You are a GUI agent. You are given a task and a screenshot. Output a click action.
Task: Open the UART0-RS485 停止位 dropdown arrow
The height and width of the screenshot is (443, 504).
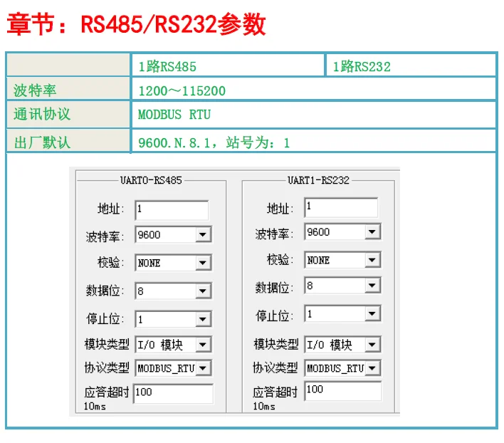click(203, 319)
